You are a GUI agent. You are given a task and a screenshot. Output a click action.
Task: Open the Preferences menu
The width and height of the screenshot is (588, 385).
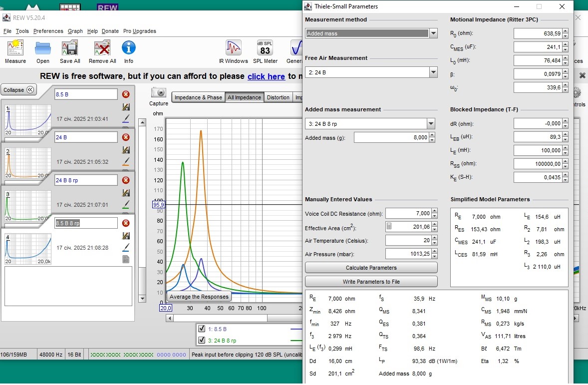[48, 31]
